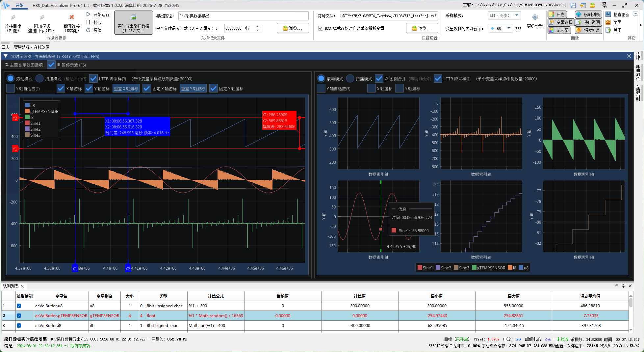Screen dimensions: 644x352
Task: Close the real-time oscilloscope panel
Action: pyautogui.click(x=629, y=56)
